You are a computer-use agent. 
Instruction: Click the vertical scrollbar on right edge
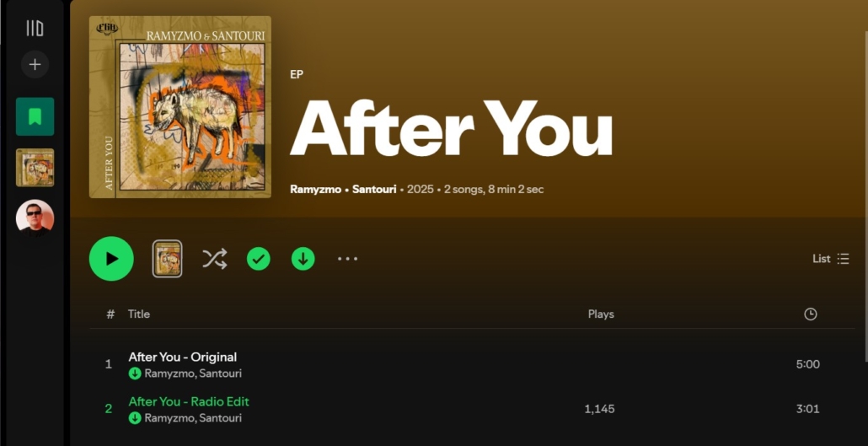tap(865, 188)
